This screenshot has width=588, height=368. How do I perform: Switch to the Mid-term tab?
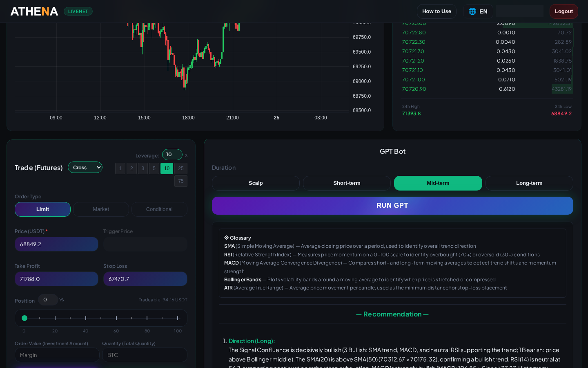tap(438, 183)
